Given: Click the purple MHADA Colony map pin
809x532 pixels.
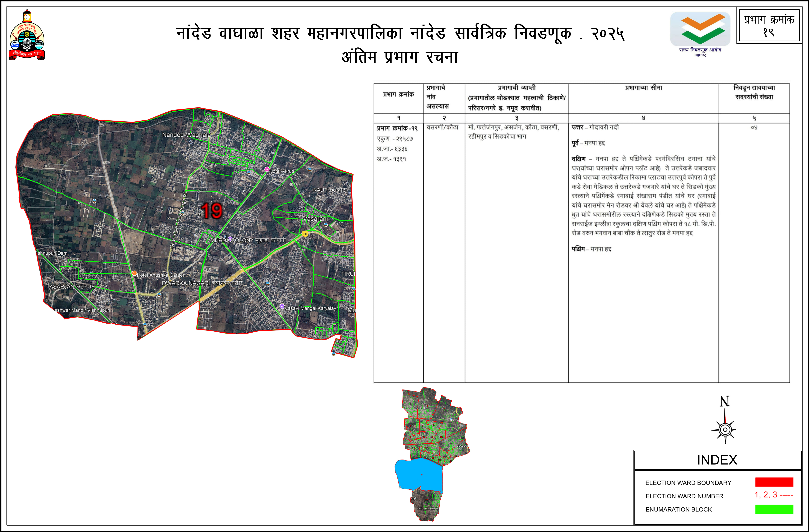Looking at the screenshot, I should tap(230, 239).
